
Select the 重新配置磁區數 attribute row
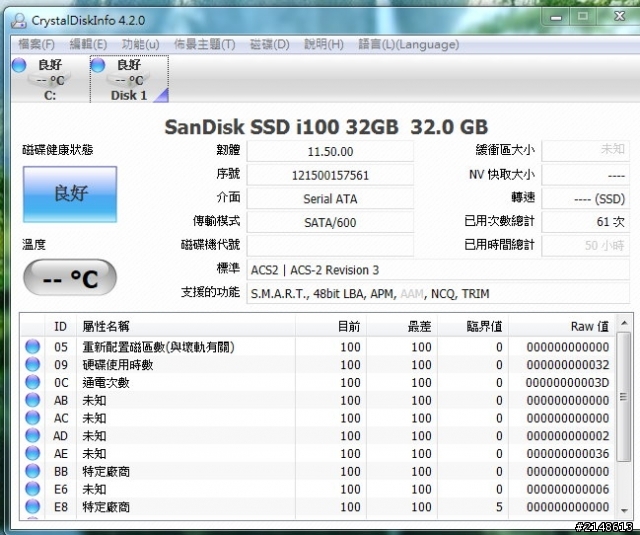[318, 347]
